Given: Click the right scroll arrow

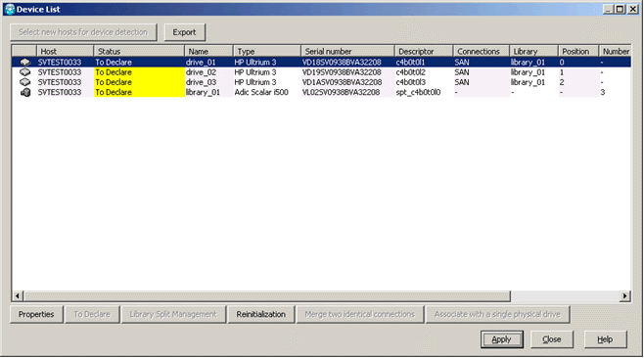Looking at the screenshot, I should 625,295.
